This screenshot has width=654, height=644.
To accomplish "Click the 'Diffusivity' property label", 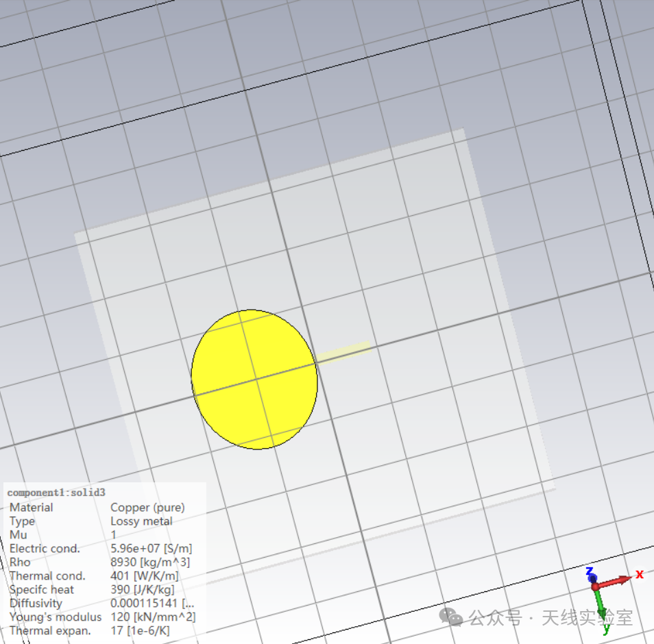I will (x=36, y=603).
